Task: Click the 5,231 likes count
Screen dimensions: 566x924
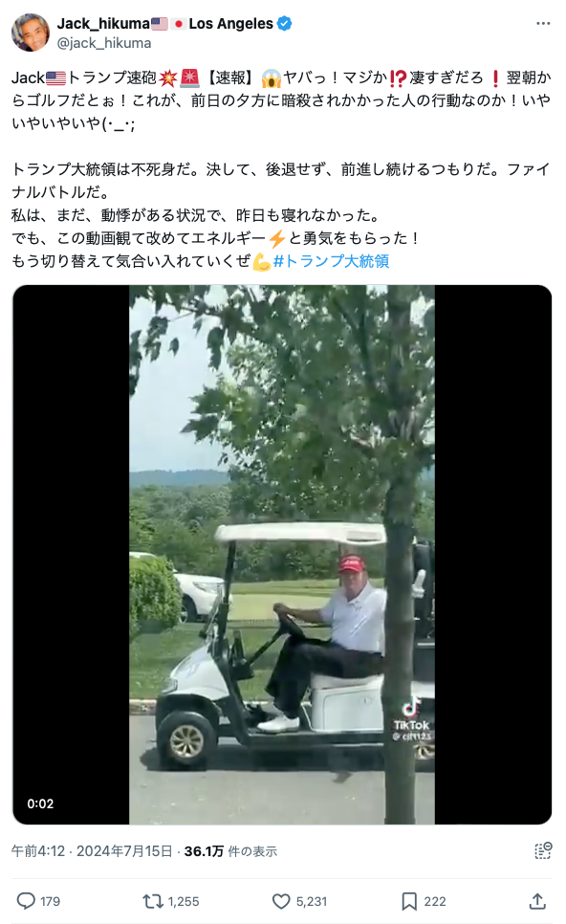Action: coord(312,901)
